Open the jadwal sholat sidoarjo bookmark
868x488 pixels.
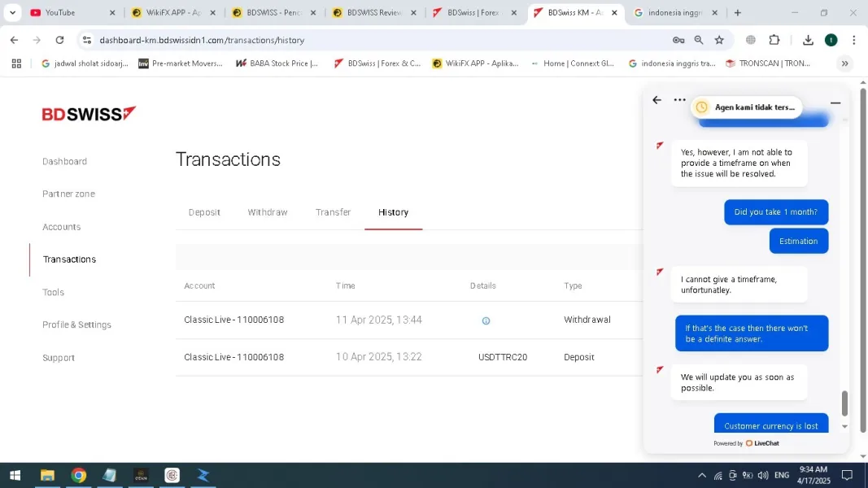click(85, 63)
